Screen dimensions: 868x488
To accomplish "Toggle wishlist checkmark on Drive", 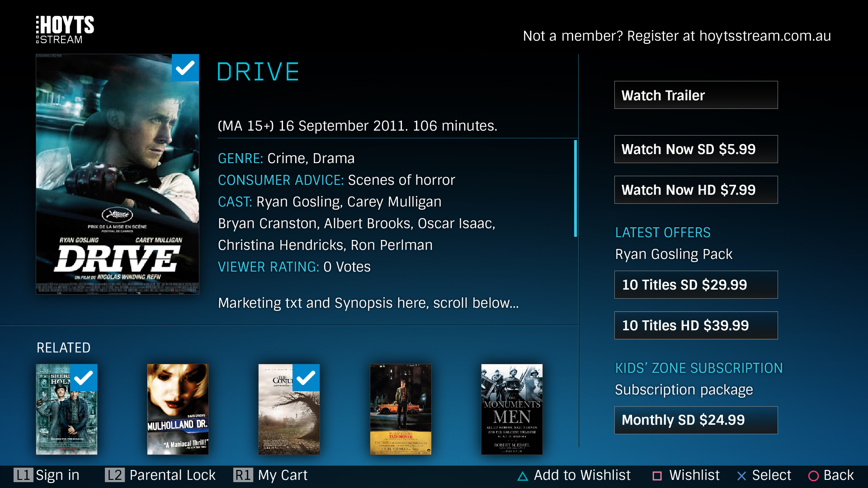I will click(185, 66).
